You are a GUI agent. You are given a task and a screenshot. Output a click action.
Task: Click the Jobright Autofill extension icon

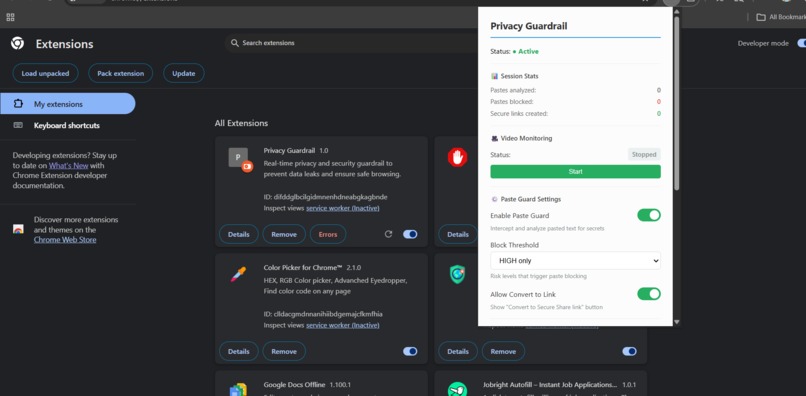[x=457, y=389]
